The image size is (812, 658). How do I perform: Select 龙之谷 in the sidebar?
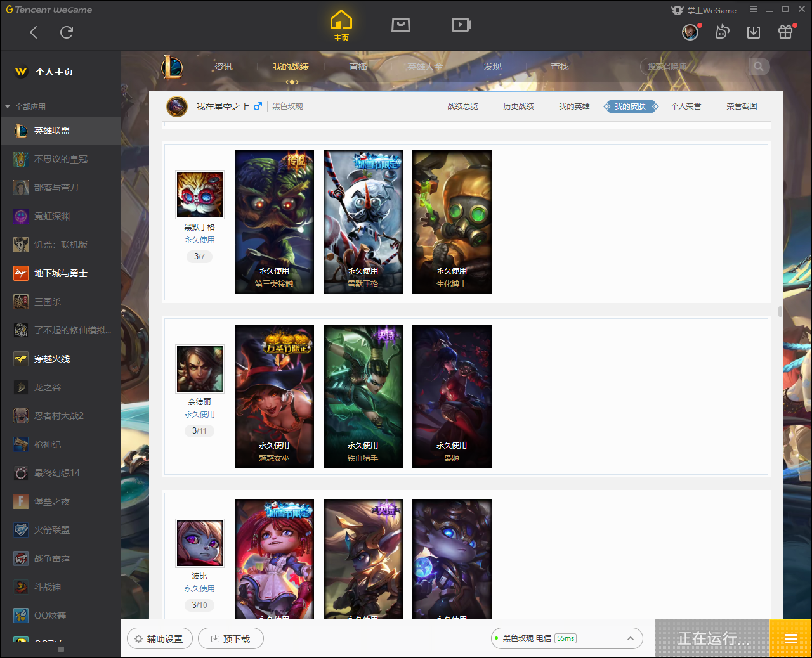point(60,387)
